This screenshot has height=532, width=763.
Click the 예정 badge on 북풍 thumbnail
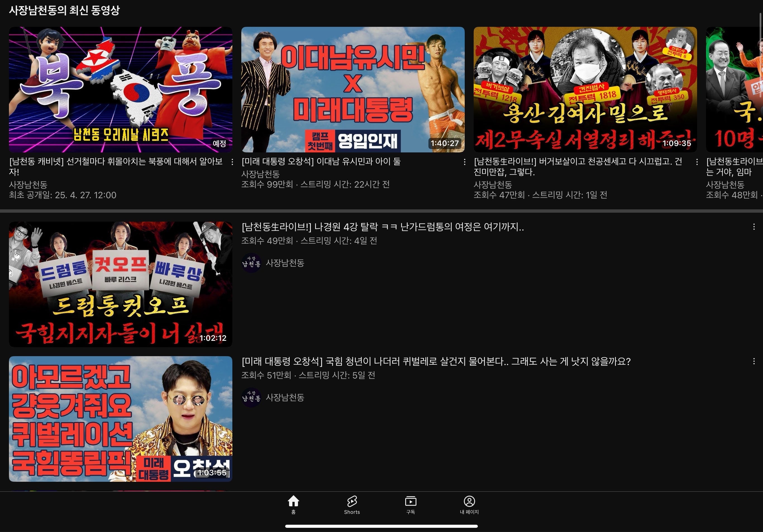(219, 143)
